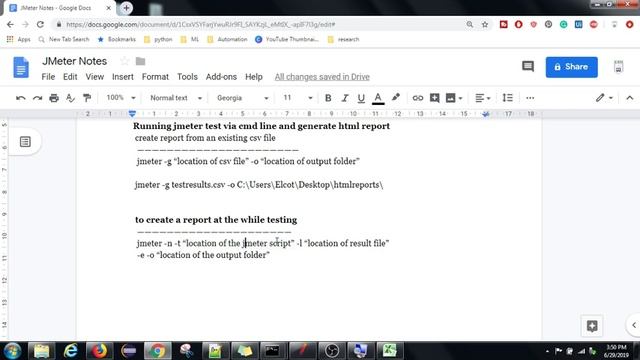Expand the side panel arrow
Image resolution: width=640 pixels, height=360 pixels.
[633, 325]
